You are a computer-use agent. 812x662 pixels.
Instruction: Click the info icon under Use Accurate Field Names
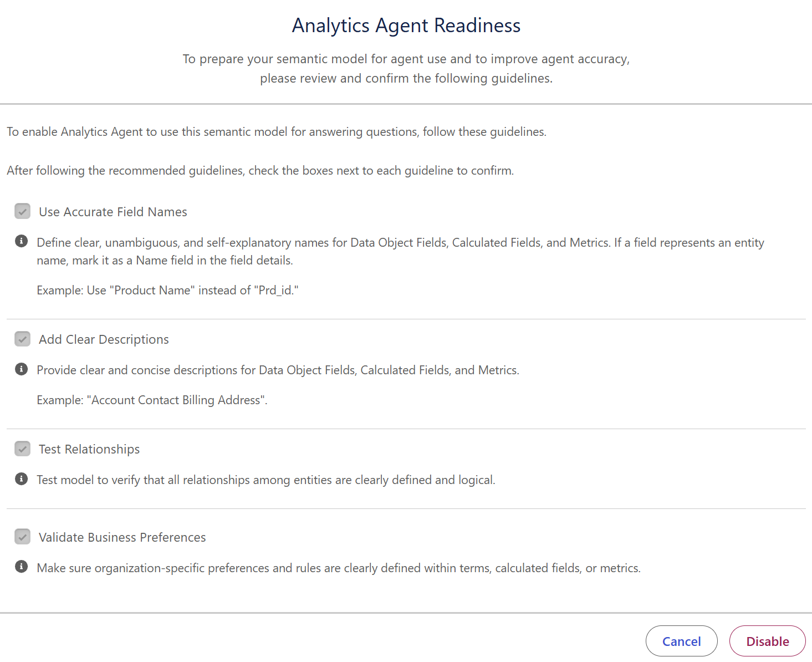point(22,241)
